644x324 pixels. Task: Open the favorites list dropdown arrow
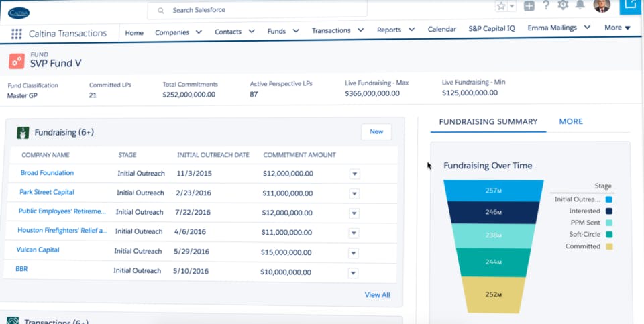click(512, 6)
